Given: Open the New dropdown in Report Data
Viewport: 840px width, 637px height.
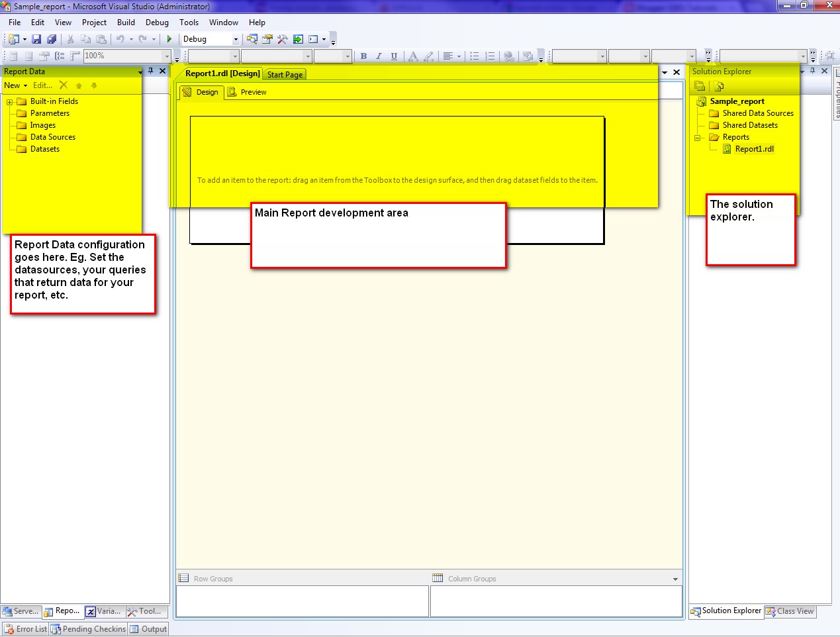Looking at the screenshot, I should [x=16, y=85].
